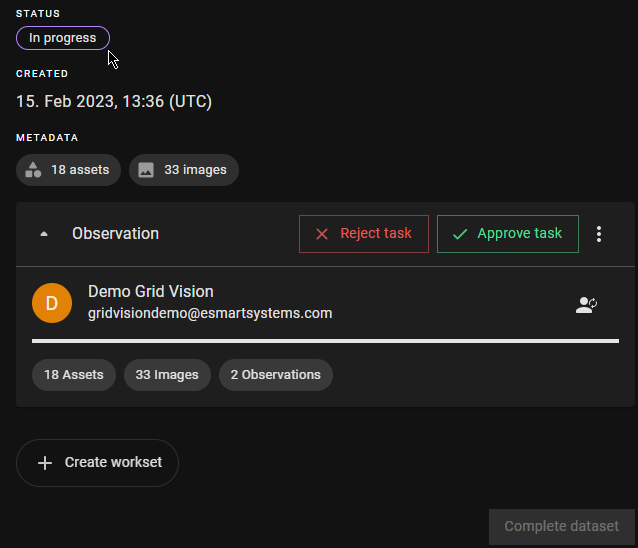Open the three-dot more options menu
638x548 pixels.
point(599,234)
